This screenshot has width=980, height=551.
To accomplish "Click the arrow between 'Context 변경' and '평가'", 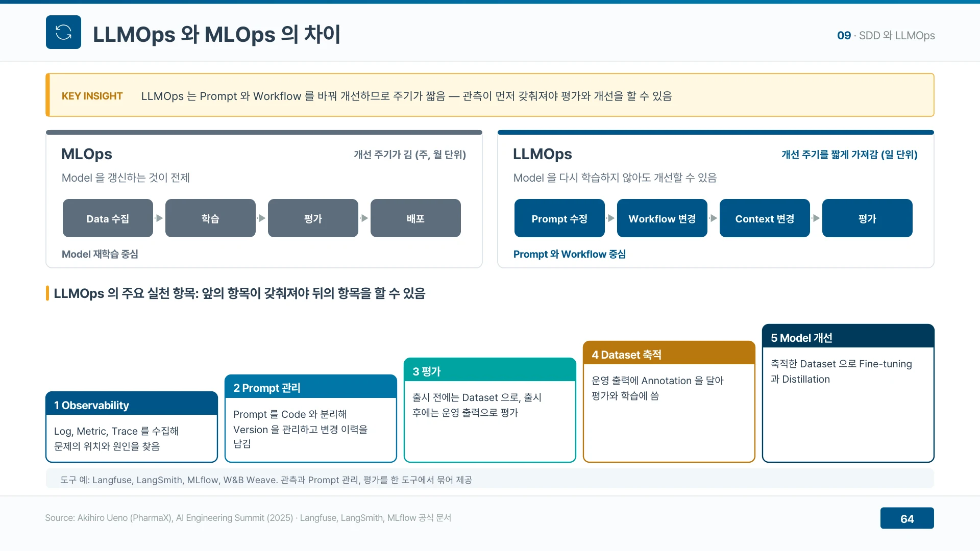I will click(816, 218).
